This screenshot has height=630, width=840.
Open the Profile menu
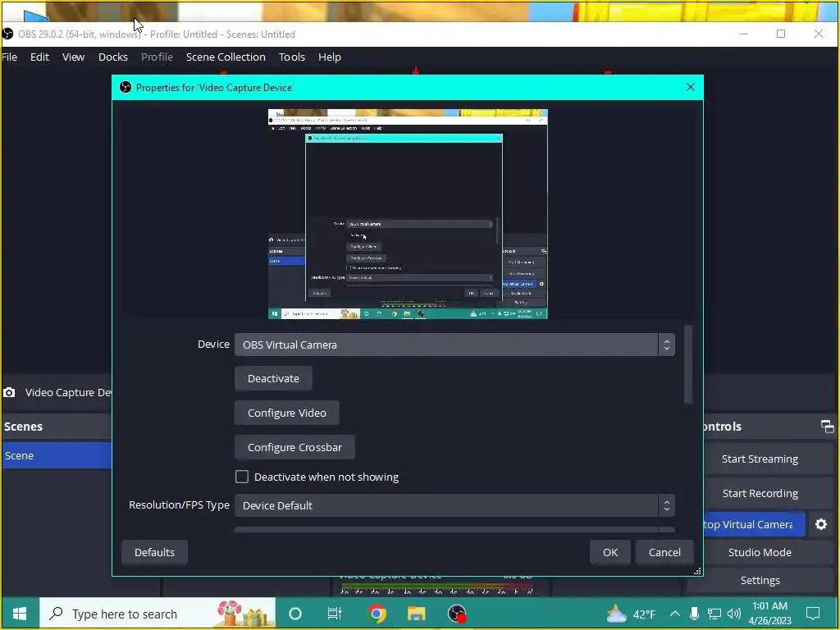coord(157,57)
